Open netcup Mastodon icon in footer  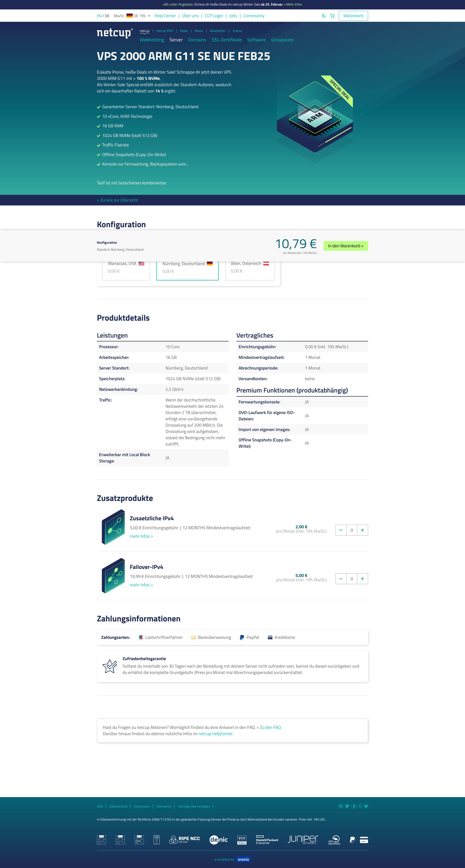click(347, 806)
